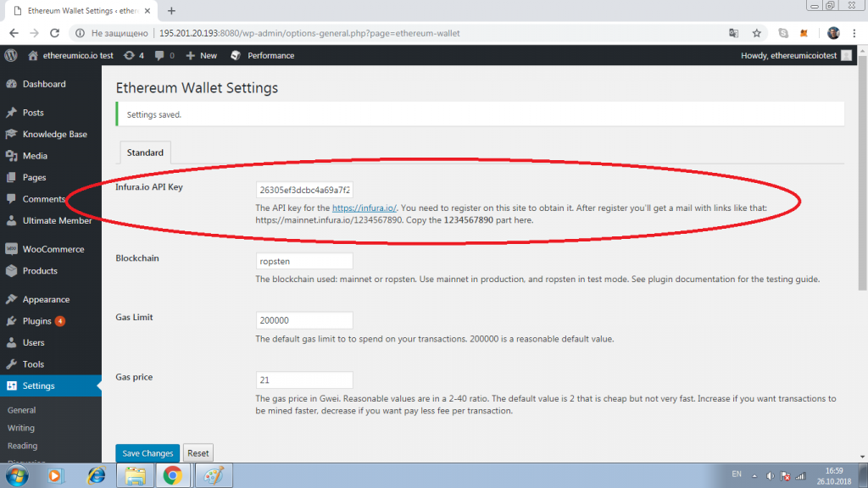The height and width of the screenshot is (488, 868).
Task: Click the volume speaker tray icon
Action: pyautogui.click(x=770, y=476)
